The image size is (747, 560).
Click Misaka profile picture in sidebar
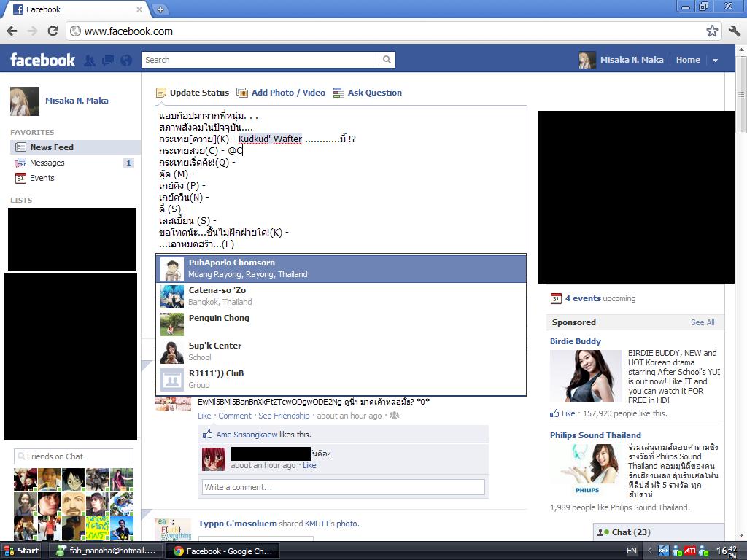(x=25, y=101)
